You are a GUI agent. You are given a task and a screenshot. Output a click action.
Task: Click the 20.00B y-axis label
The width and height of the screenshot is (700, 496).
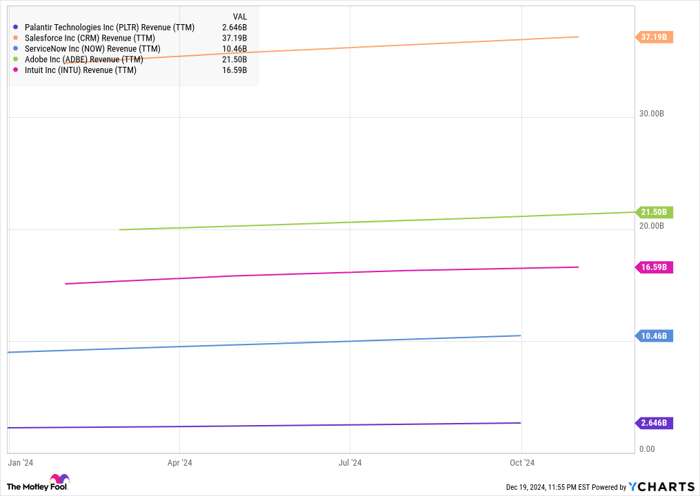tap(651, 226)
